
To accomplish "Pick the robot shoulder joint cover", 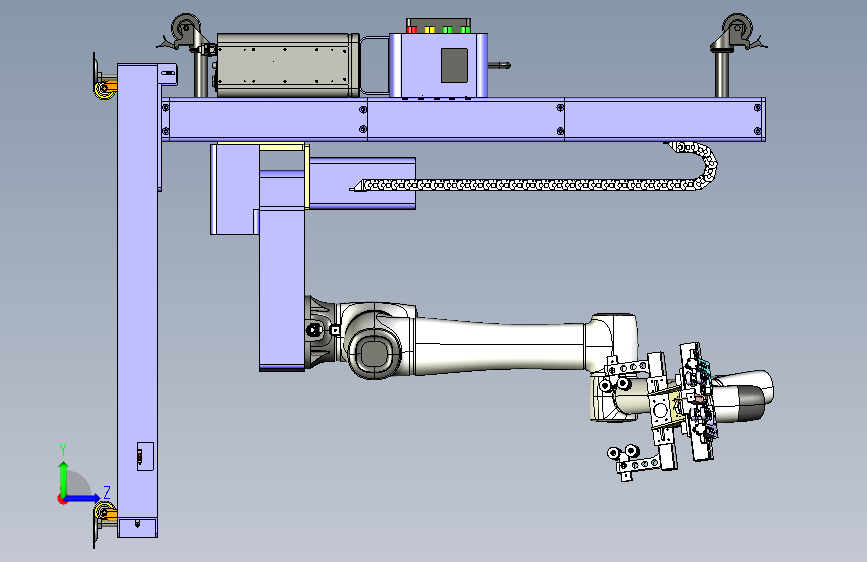I will 373,353.
